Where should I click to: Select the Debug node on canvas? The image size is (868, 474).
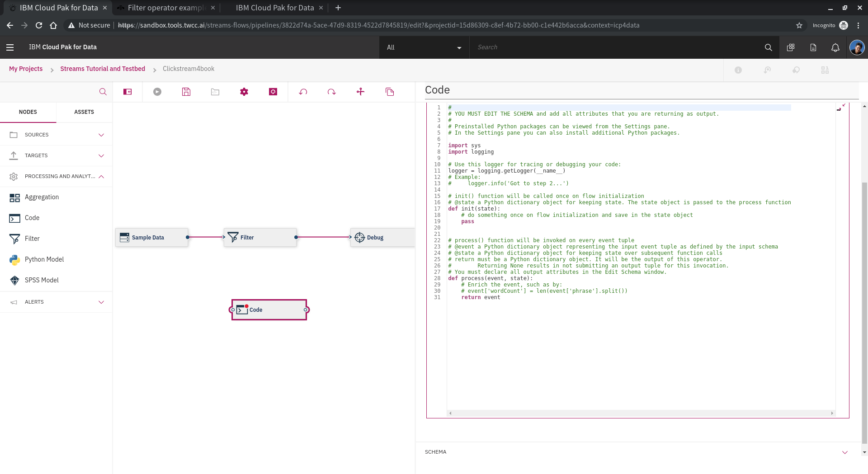click(382, 237)
